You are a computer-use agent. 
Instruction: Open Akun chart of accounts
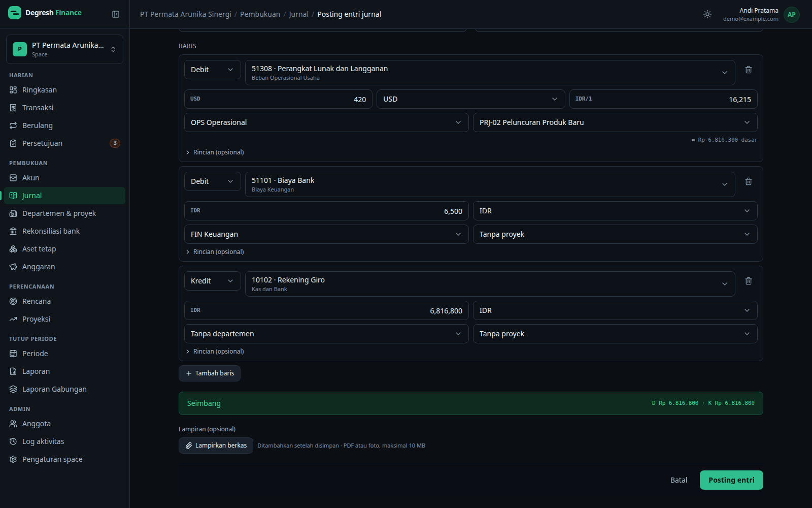click(x=64, y=178)
